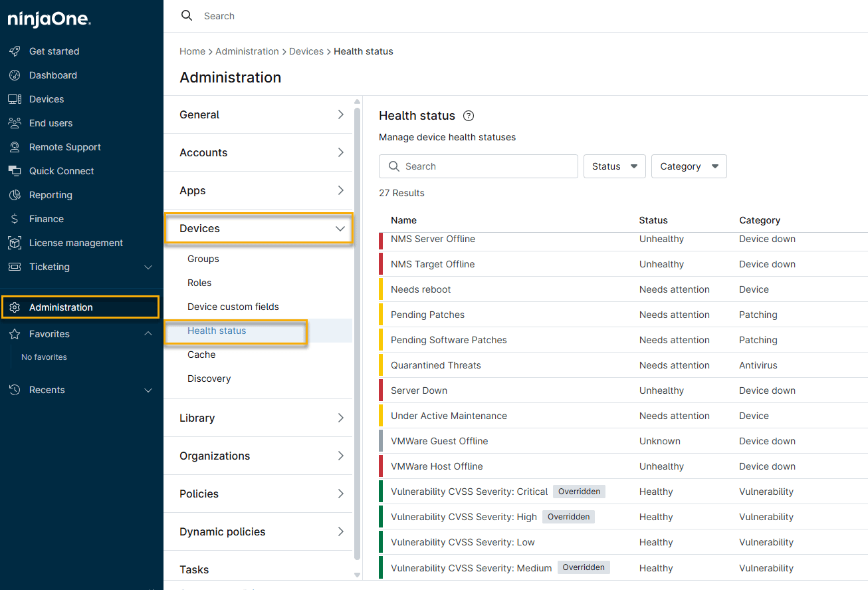Click the health status search field
Image resolution: width=868 pixels, height=590 pixels.
click(x=485, y=166)
